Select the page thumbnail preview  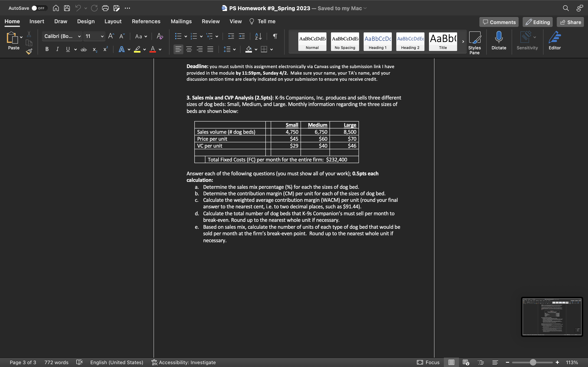point(551,316)
